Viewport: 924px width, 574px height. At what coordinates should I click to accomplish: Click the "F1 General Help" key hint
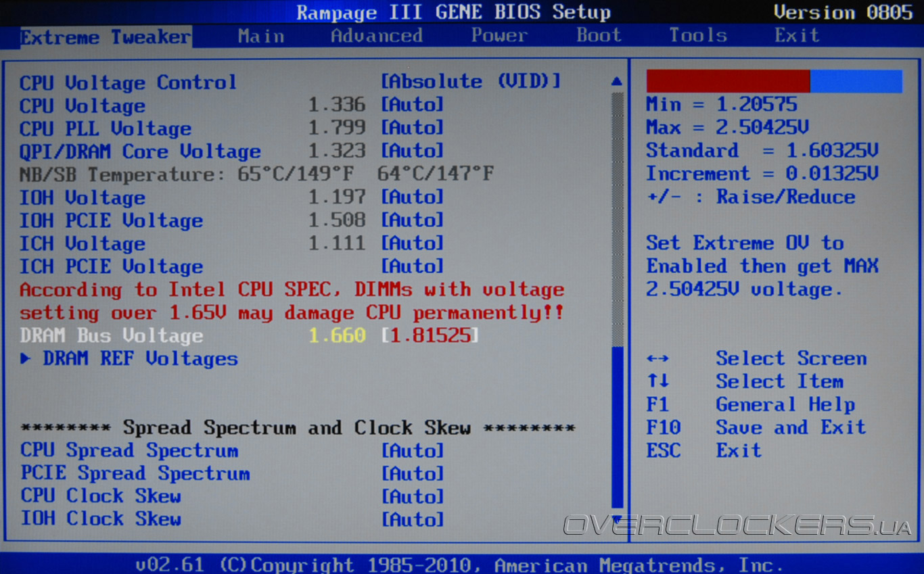click(751, 404)
